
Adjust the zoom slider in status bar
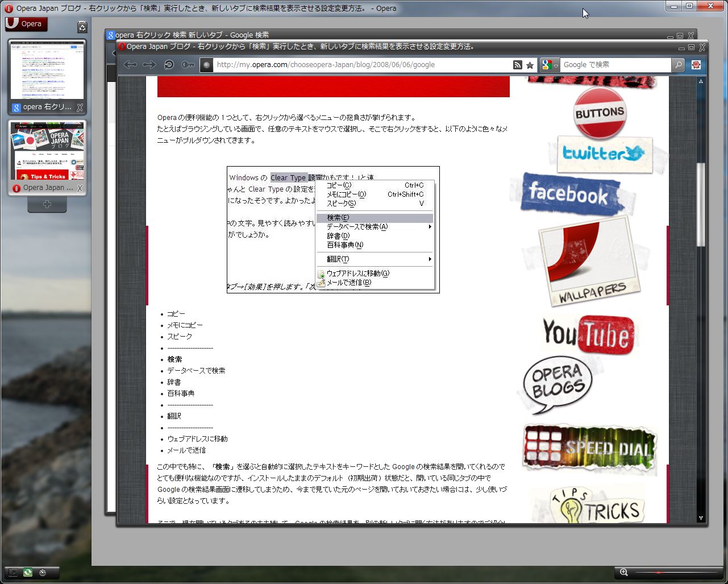pyautogui.click(x=676, y=573)
